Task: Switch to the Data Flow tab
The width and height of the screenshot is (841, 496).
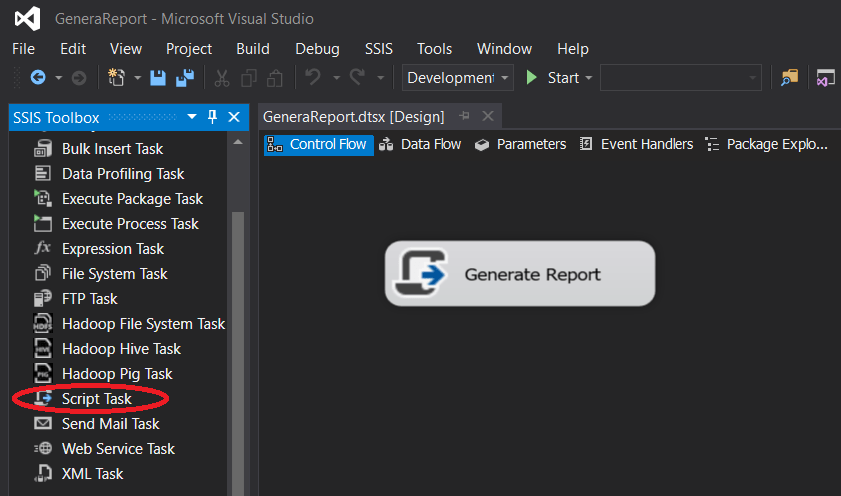Action: (420, 145)
